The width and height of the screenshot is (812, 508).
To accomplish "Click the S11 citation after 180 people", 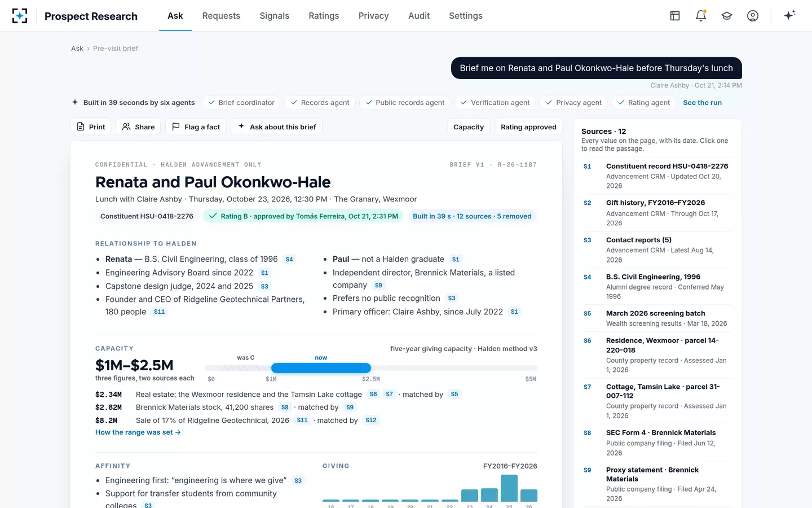I will point(160,312).
